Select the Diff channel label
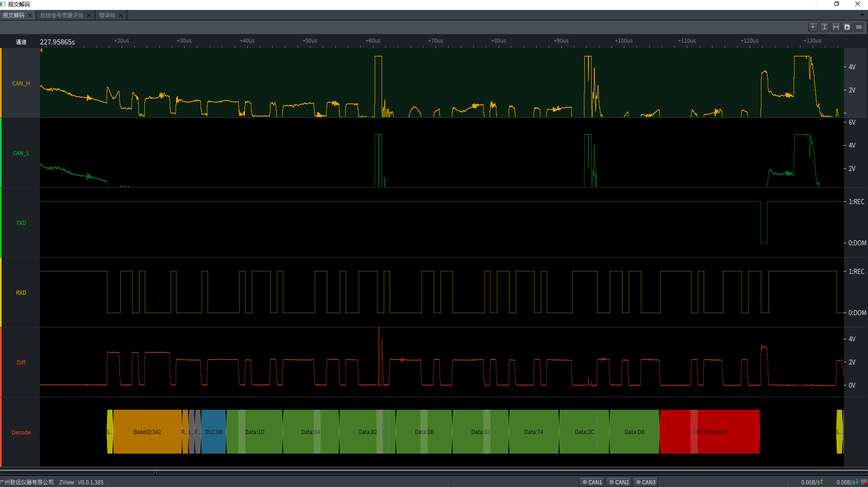 pyautogui.click(x=21, y=363)
